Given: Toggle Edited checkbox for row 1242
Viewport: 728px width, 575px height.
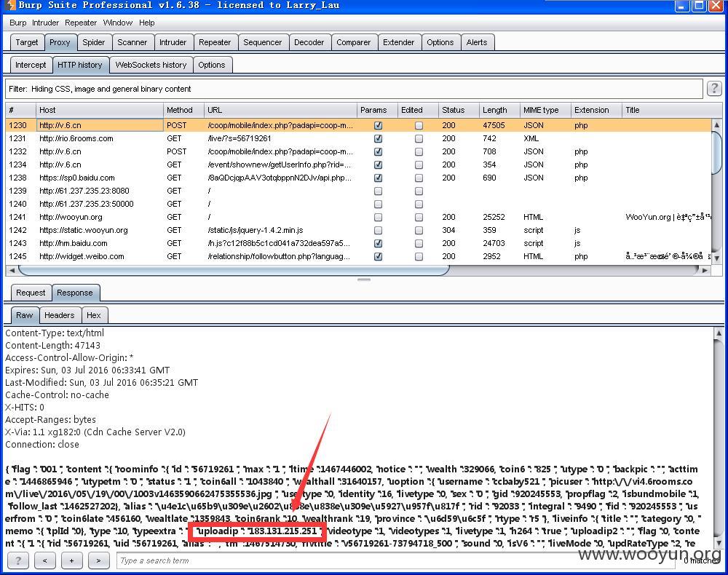Looking at the screenshot, I should pyautogui.click(x=419, y=230).
